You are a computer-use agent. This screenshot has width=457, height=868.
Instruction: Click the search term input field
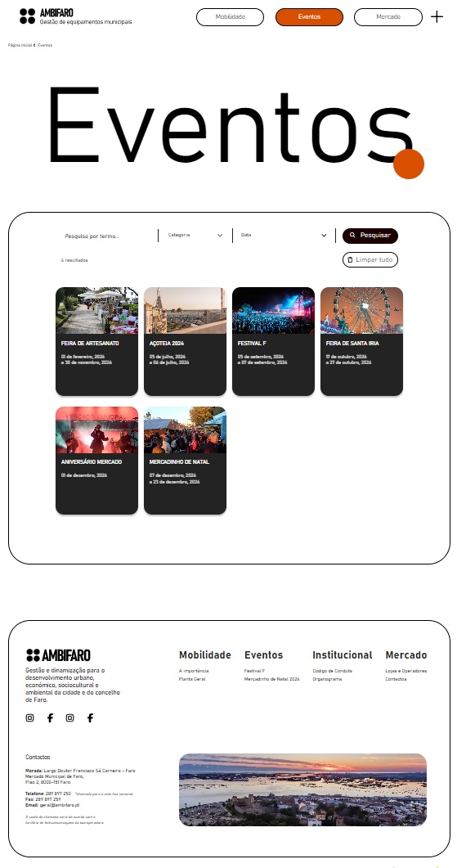pyautogui.click(x=108, y=236)
